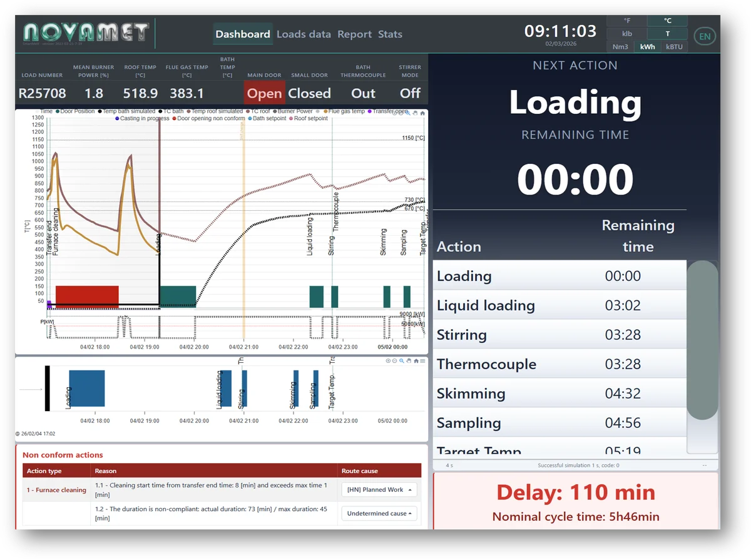Open the Undetermined cause route cause dropdown
The width and height of the screenshot is (751, 560).
379,513
